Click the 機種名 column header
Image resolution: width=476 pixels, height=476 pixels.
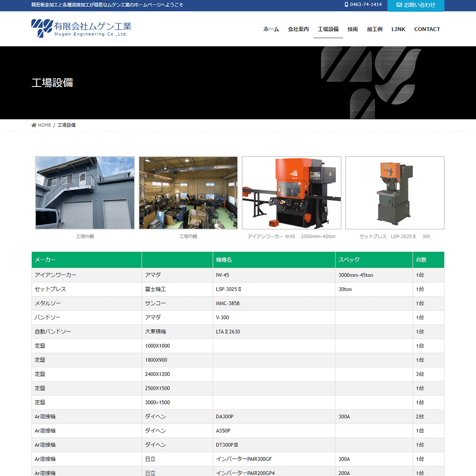click(274, 260)
